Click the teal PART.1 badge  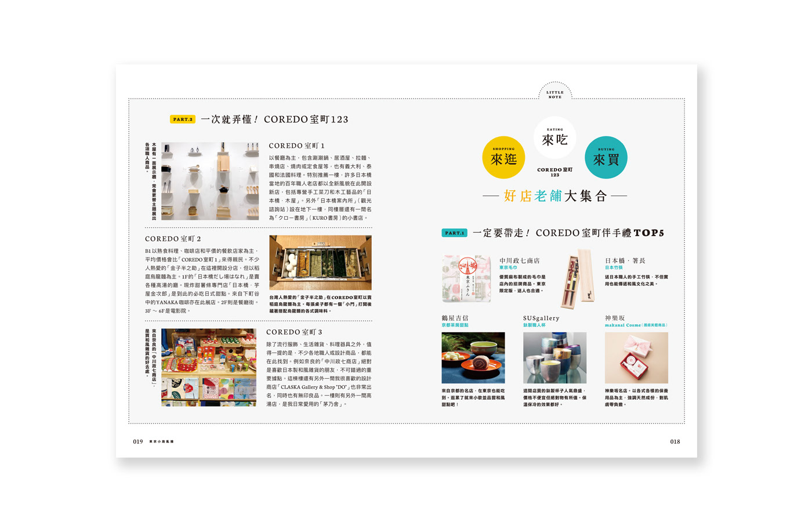pos(454,233)
